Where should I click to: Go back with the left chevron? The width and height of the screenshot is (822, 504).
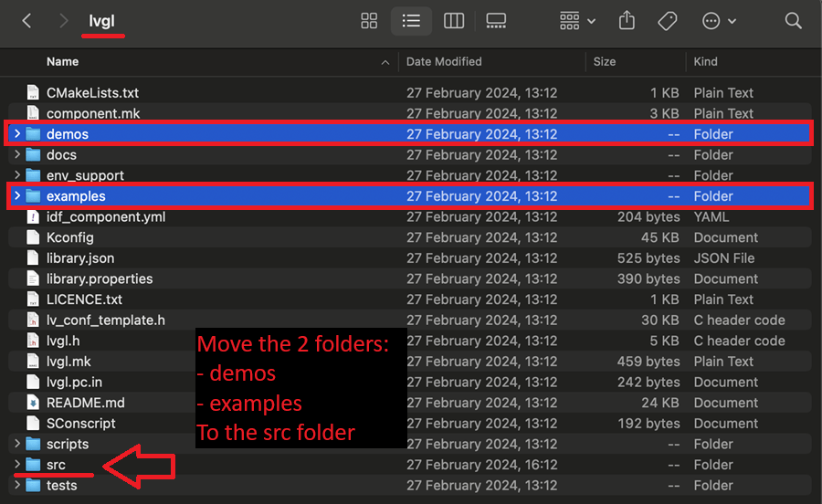[x=26, y=21]
